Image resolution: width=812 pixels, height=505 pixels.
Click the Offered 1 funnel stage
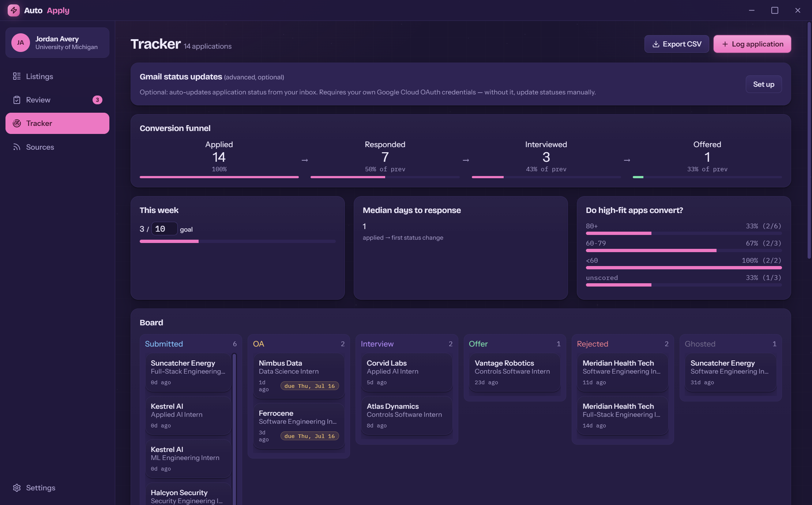(707, 159)
